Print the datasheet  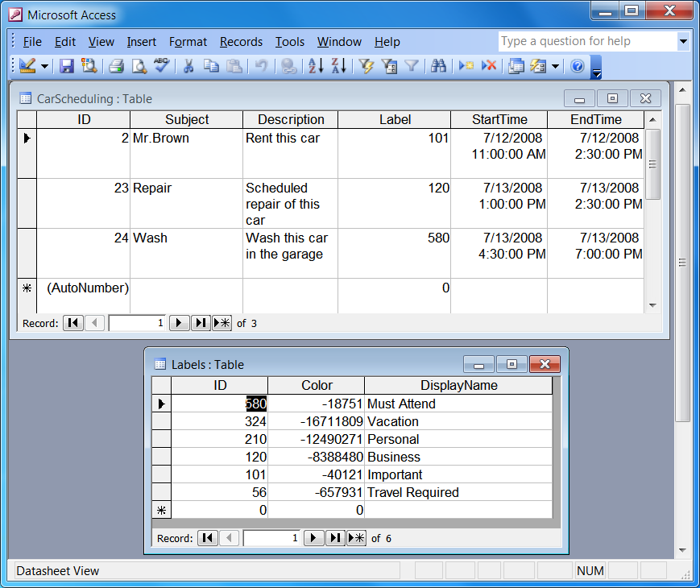[x=116, y=66]
